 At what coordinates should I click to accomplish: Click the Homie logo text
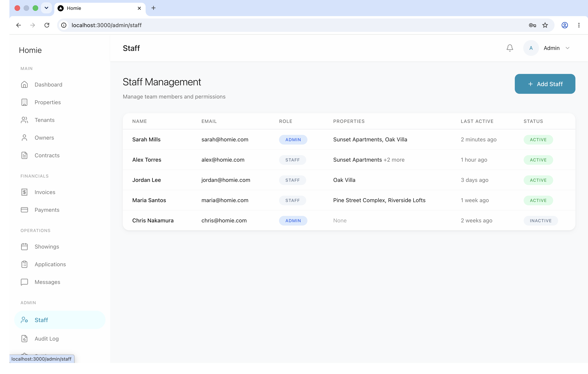tap(30, 50)
